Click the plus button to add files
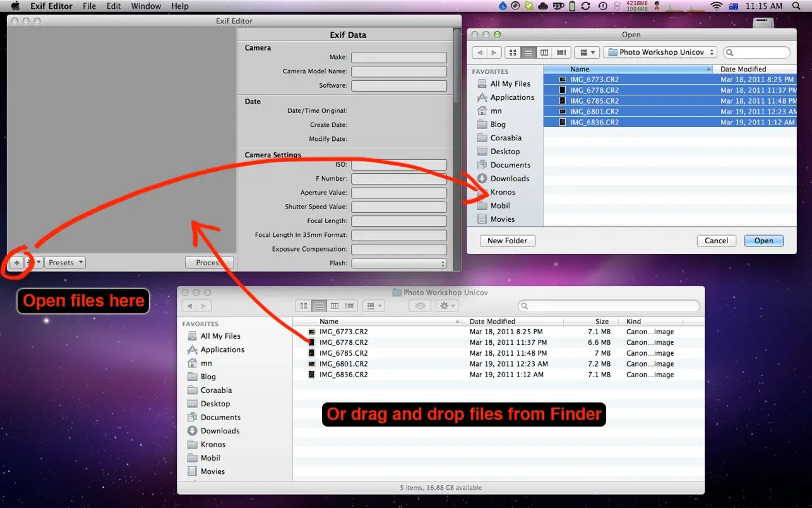The height and width of the screenshot is (508, 812). [17, 262]
